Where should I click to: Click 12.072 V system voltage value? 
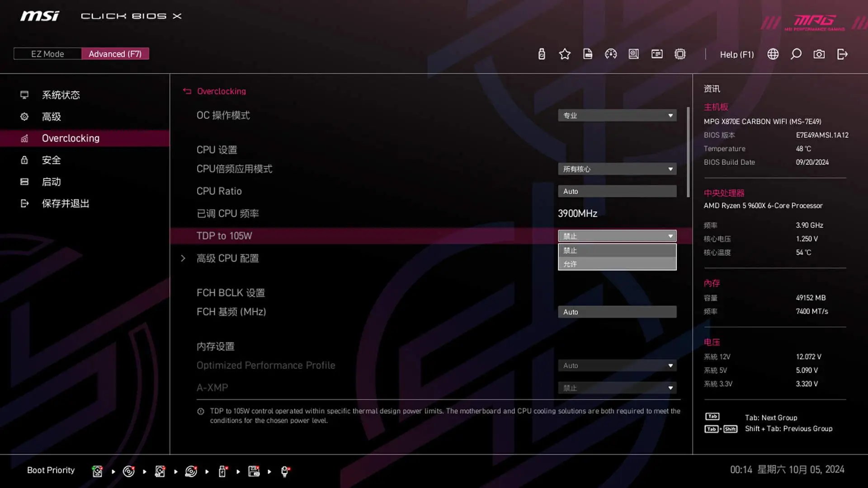pyautogui.click(x=808, y=357)
